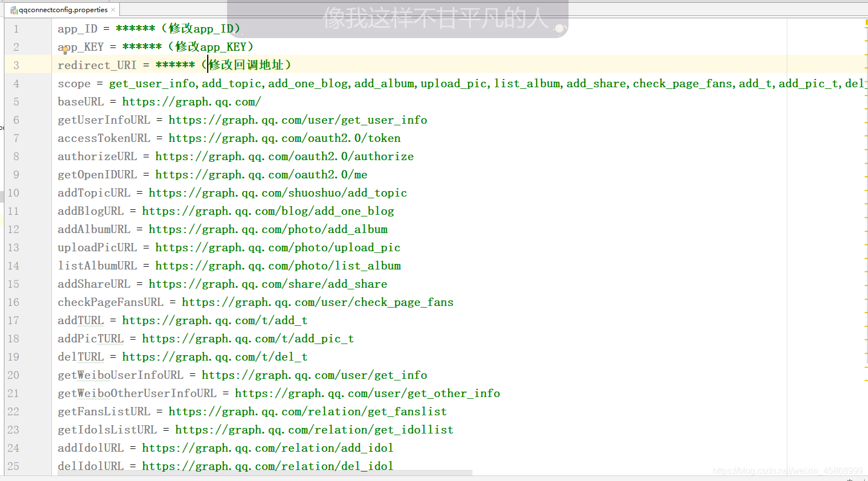Click the addPicTURL value ending with add_pic_t

[x=248, y=339]
